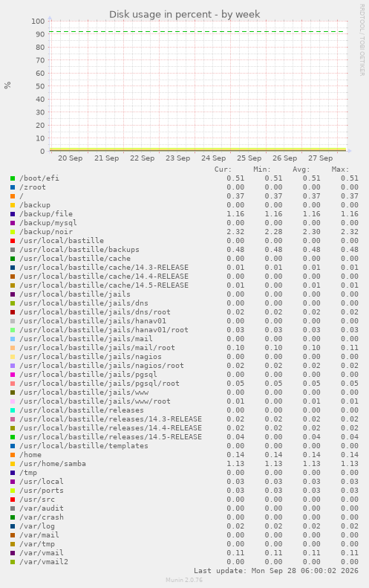Click the /usr/local/bastille/releases/14.5-RELEASE label

point(111,437)
